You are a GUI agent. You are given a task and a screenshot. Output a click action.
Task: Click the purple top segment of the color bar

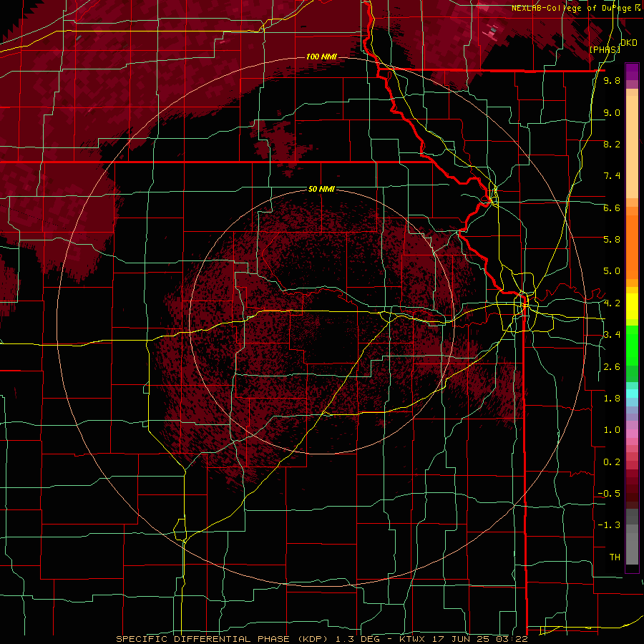632,71
